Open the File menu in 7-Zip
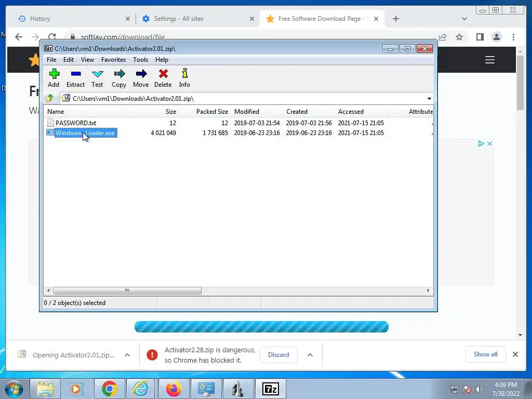532x399 pixels. [x=51, y=60]
